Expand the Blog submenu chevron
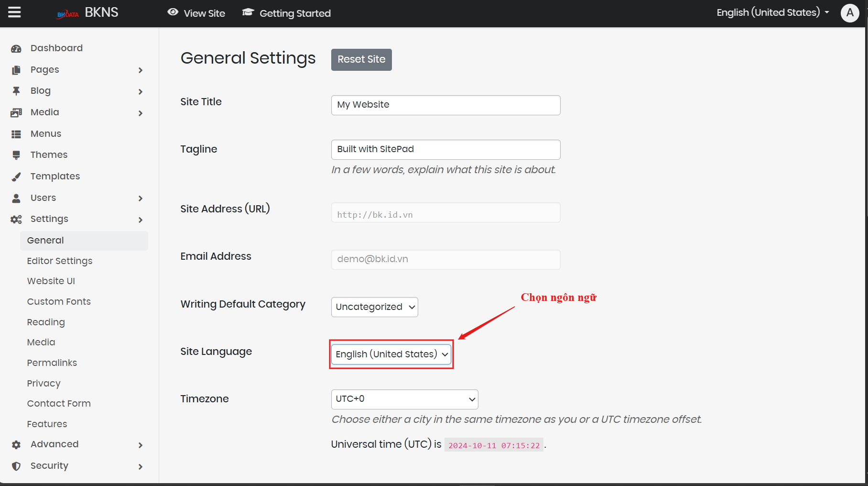This screenshot has width=868, height=486. 141,91
